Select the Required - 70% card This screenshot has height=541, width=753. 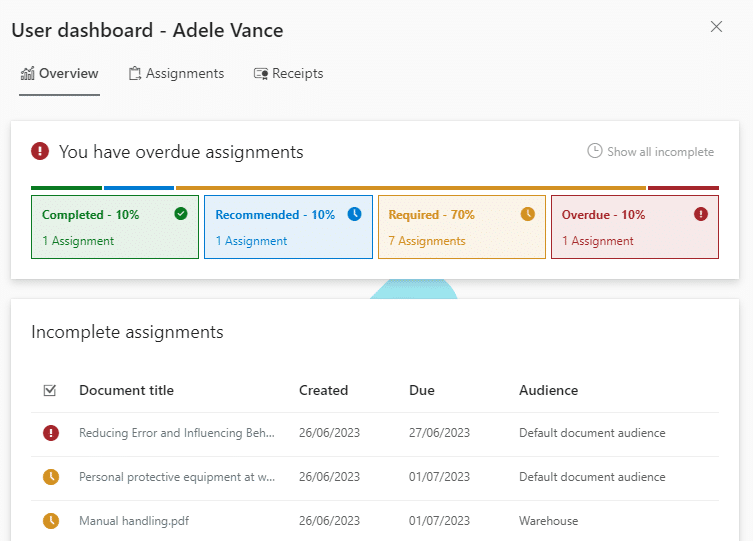point(462,227)
